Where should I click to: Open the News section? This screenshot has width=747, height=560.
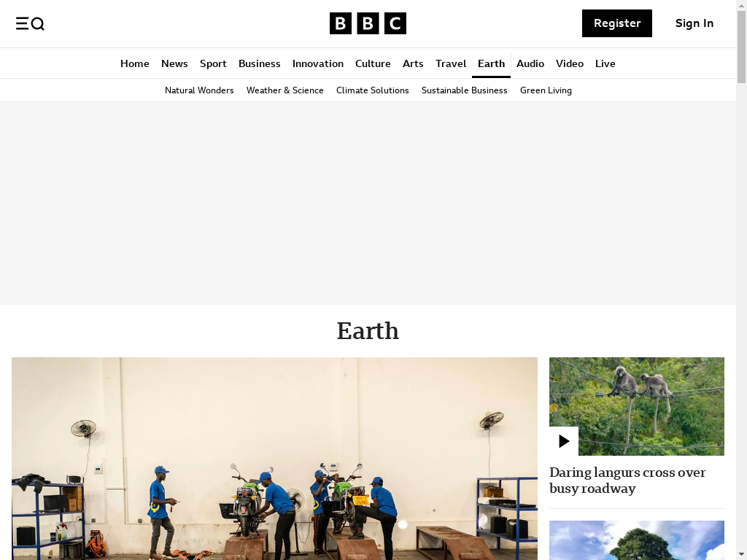(x=174, y=63)
